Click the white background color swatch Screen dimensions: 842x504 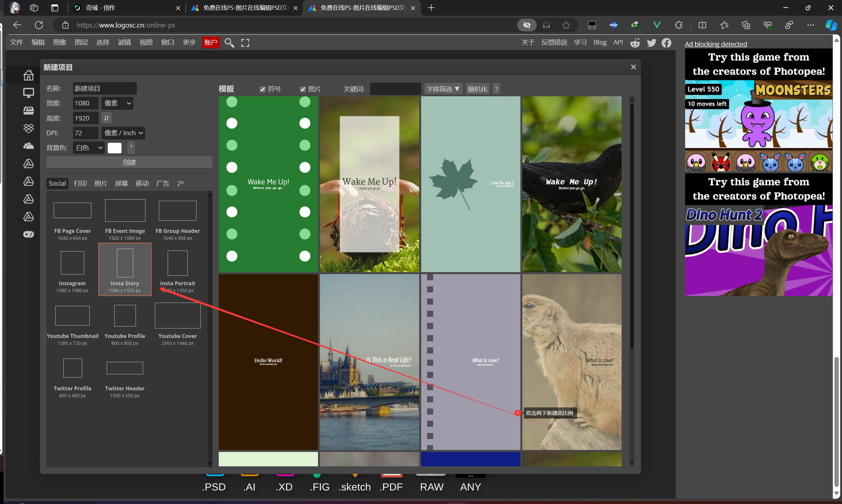(x=115, y=148)
